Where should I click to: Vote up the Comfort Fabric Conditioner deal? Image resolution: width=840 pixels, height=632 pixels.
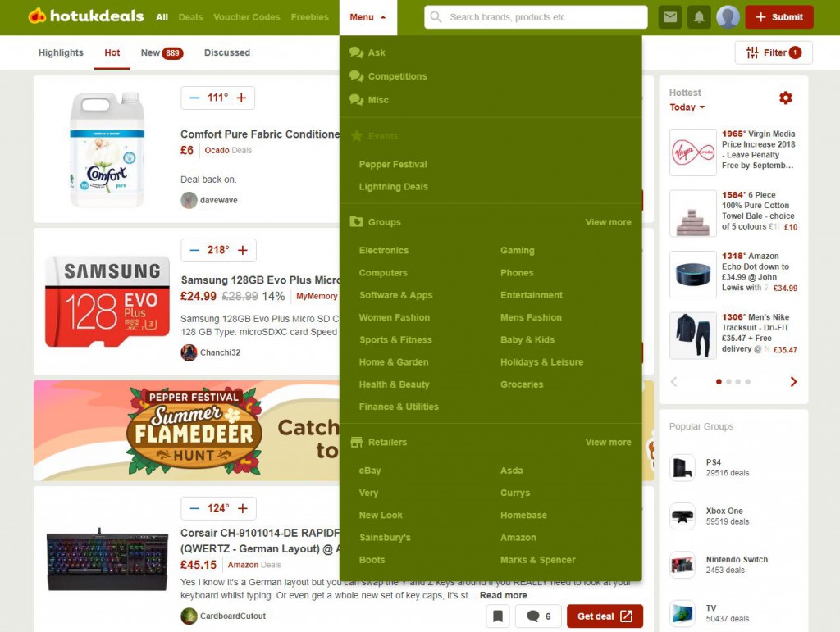242,98
